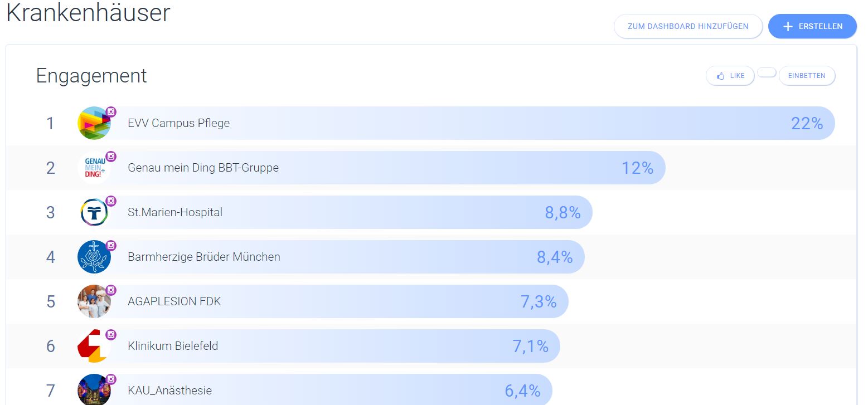The height and width of the screenshot is (405, 868).
Task: Click the Instagram badge on St.Marien-Hospital avatar
Action: pyautogui.click(x=111, y=201)
